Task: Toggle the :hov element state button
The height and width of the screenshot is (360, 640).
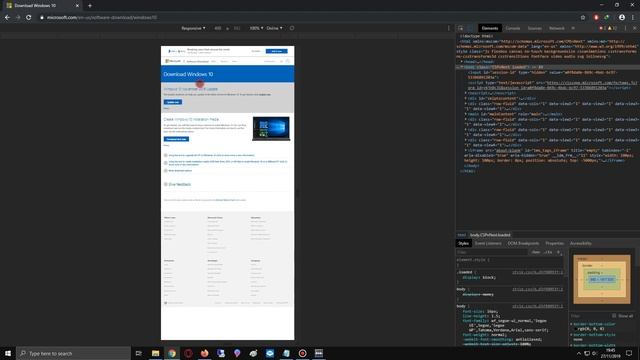Action: tap(536, 252)
